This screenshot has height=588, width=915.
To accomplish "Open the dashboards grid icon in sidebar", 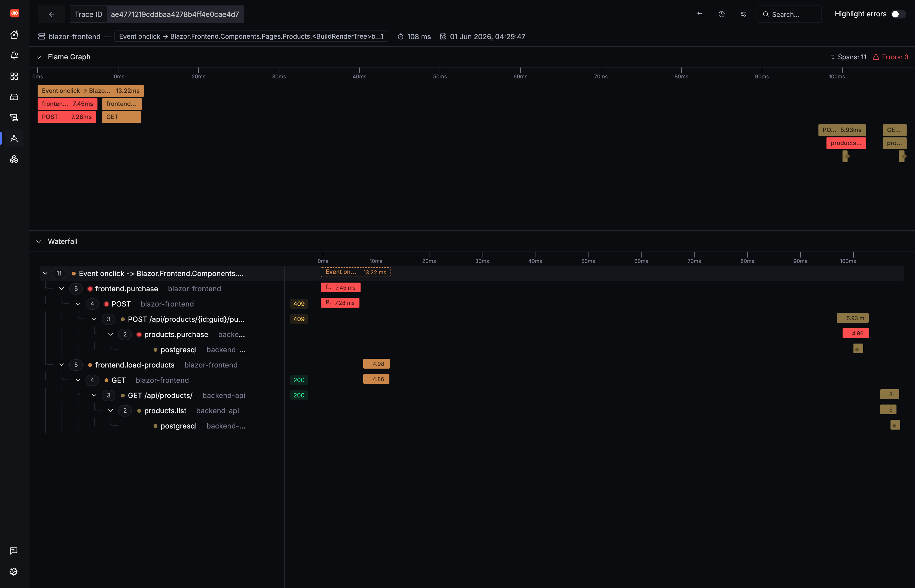I will tap(14, 76).
